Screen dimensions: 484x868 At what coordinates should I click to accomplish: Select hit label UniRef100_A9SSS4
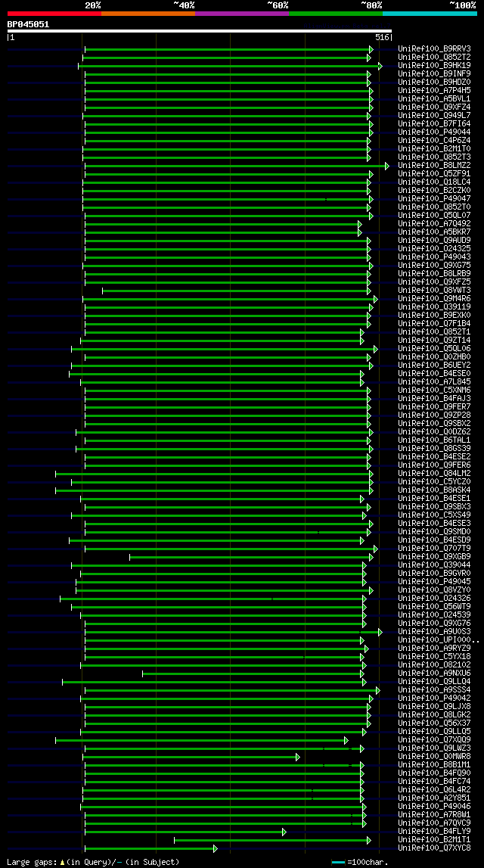(434, 690)
